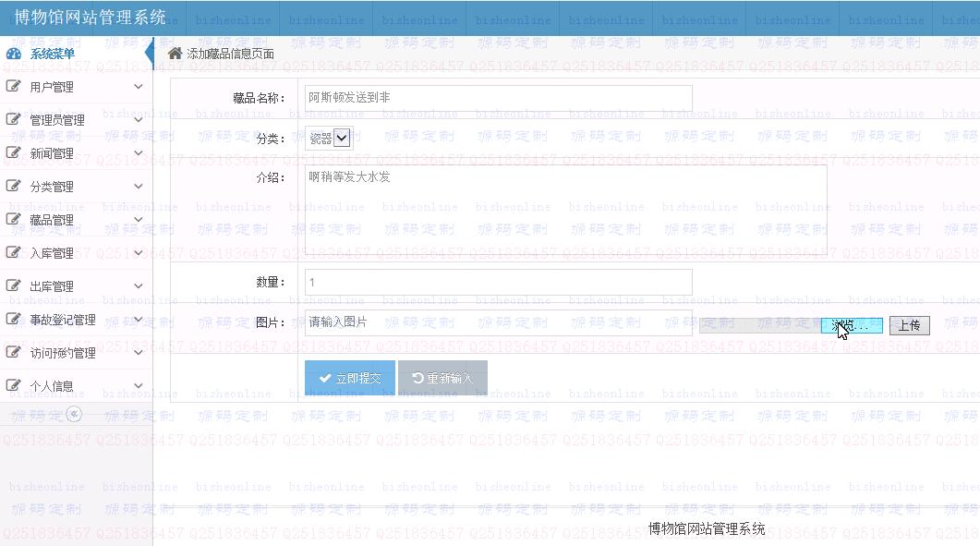This screenshot has width=980, height=546.
Task: Open the 访问预约管理 menu item
Action: (x=77, y=353)
